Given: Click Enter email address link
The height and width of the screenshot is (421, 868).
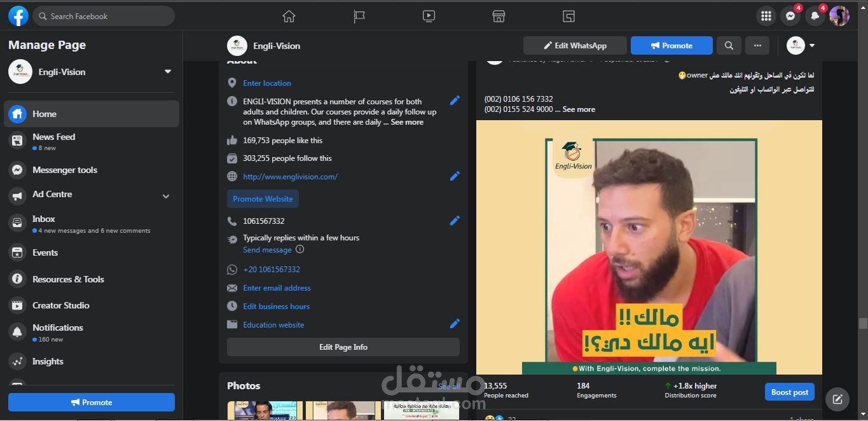Looking at the screenshot, I should pos(277,288).
